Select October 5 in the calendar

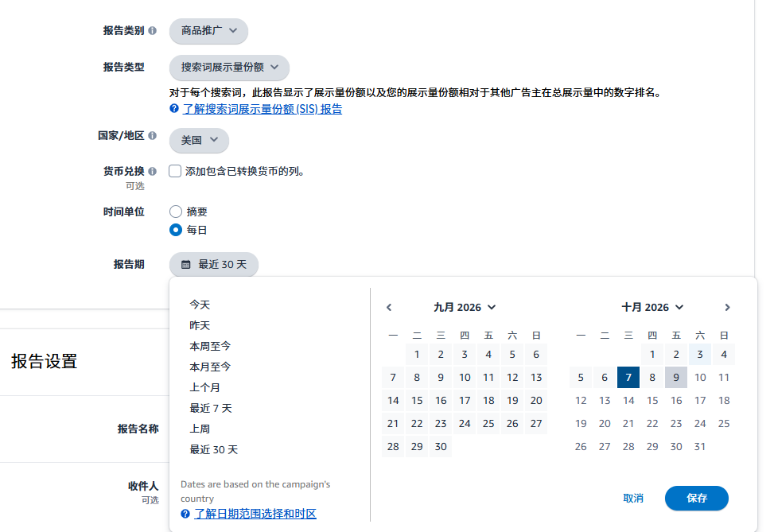[x=581, y=378]
